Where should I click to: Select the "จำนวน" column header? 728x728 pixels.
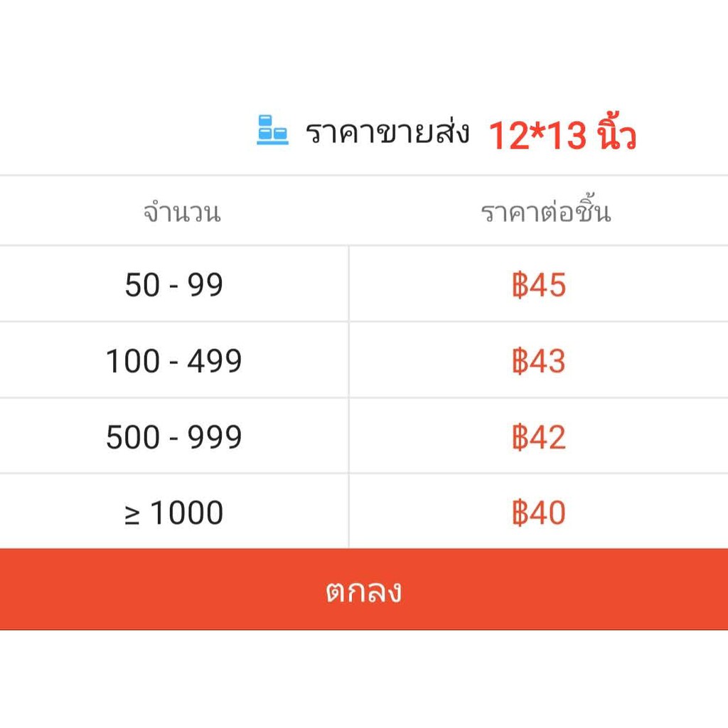(x=182, y=213)
